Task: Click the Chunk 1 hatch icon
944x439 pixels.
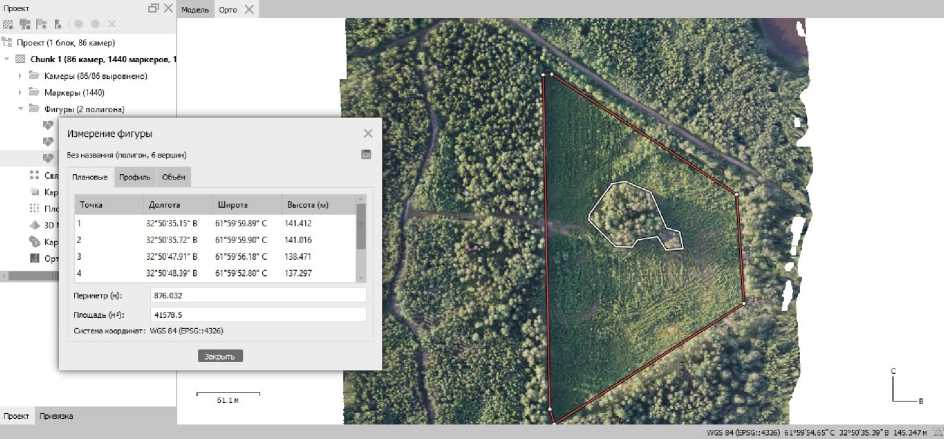Action: tap(21, 60)
